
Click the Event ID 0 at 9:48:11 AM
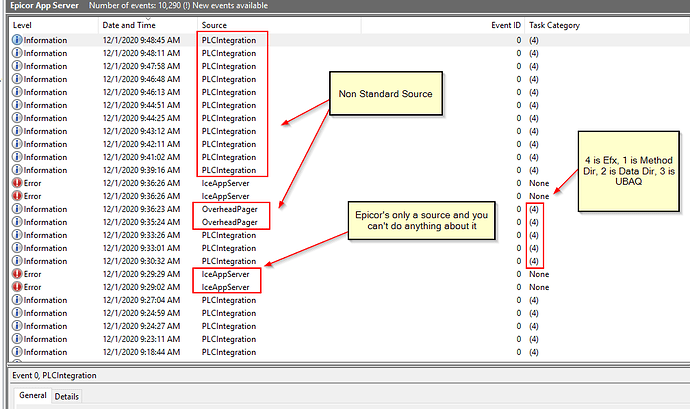(x=519, y=53)
